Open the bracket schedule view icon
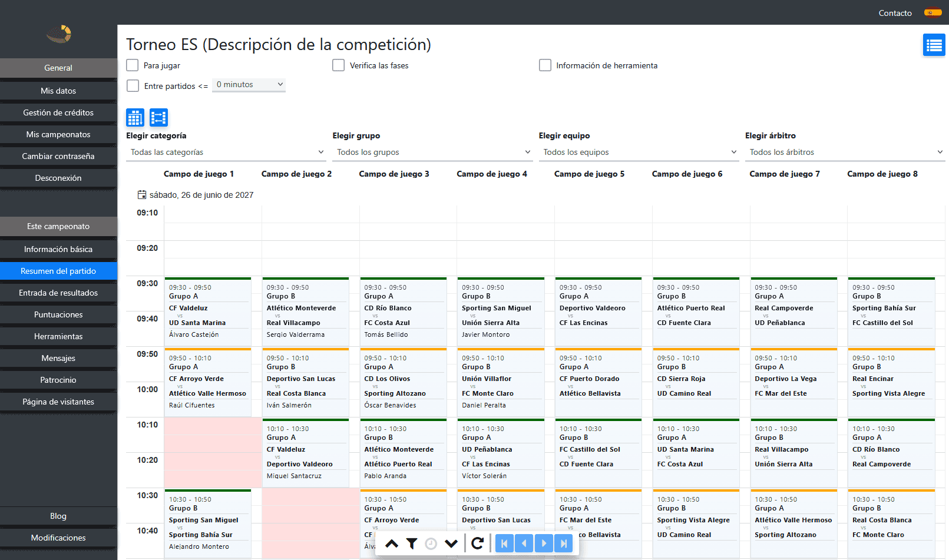Screen dimensions: 949x560 (x=158, y=118)
